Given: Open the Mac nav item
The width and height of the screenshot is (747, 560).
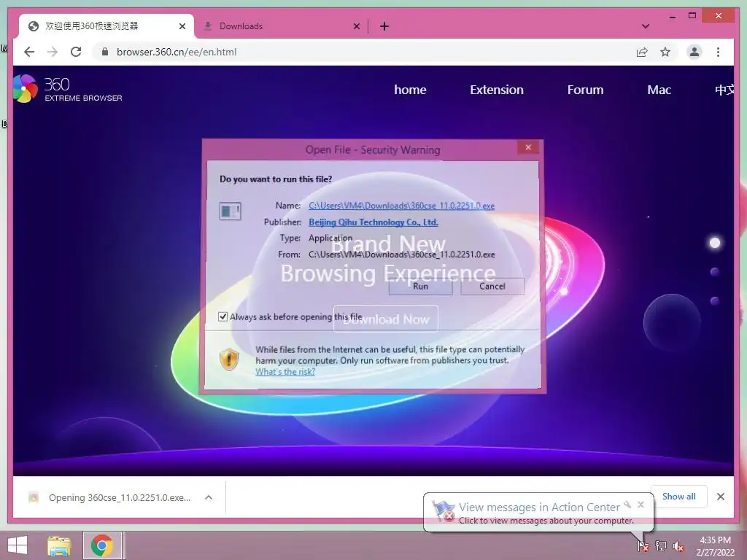Looking at the screenshot, I should pos(659,90).
